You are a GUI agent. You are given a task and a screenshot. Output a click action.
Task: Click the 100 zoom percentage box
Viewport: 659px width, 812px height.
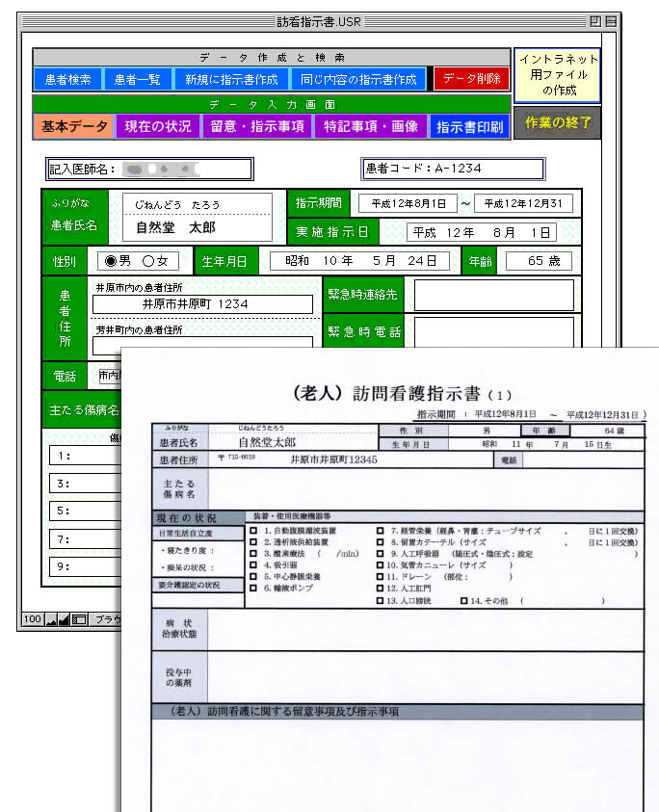(x=32, y=619)
